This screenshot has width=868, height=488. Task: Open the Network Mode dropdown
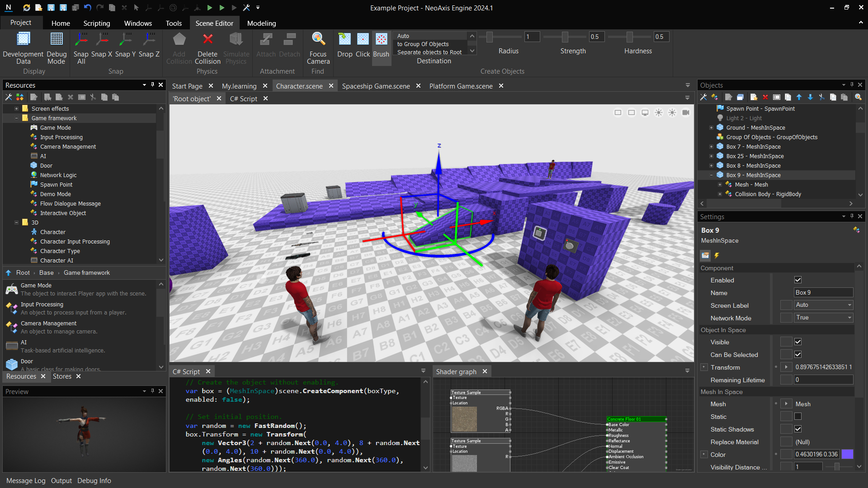coord(823,318)
